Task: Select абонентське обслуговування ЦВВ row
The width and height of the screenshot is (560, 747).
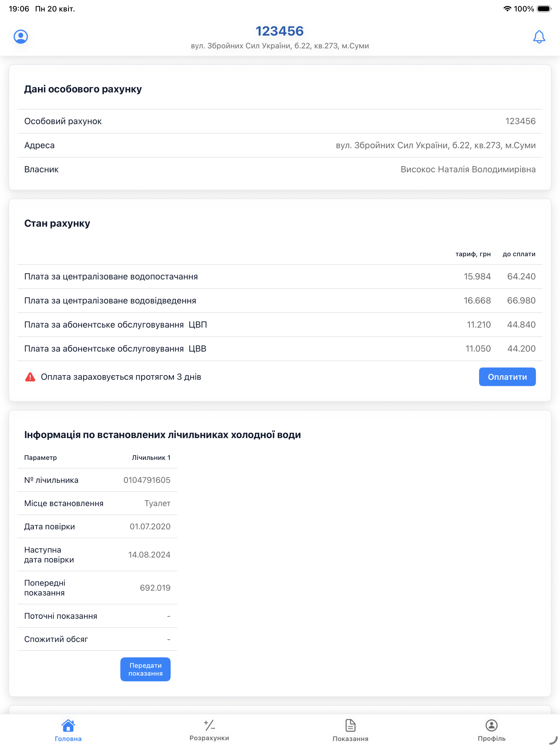Action: [x=280, y=349]
